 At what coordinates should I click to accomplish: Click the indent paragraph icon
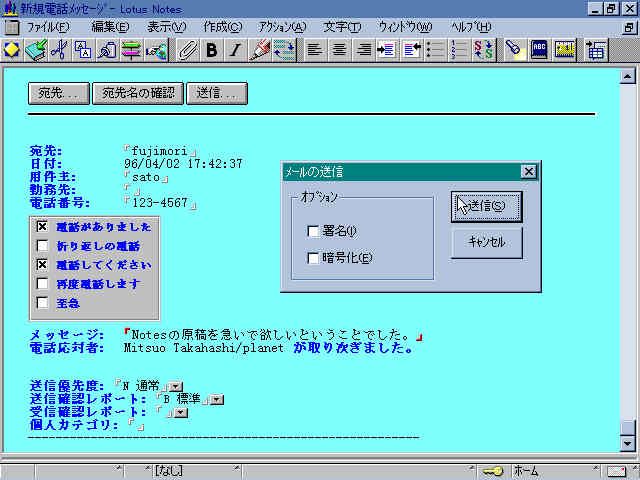pyautogui.click(x=386, y=50)
